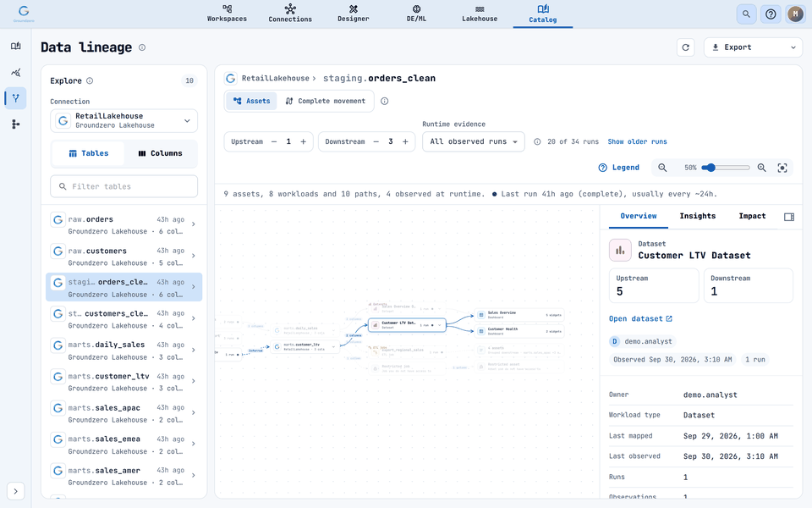Screen dimensions: 812x508
Task: Adjust the graph zoom slider
Action: tap(726, 168)
